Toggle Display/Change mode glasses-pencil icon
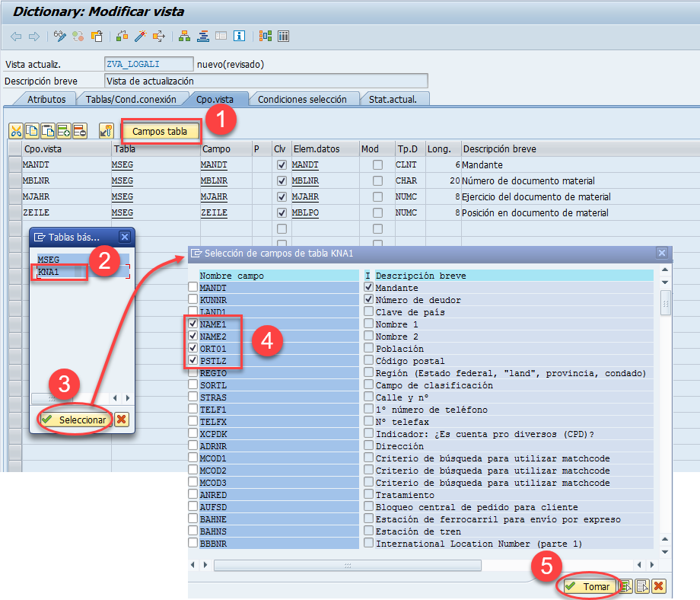Image resolution: width=700 pixels, height=600 pixels. tap(60, 37)
